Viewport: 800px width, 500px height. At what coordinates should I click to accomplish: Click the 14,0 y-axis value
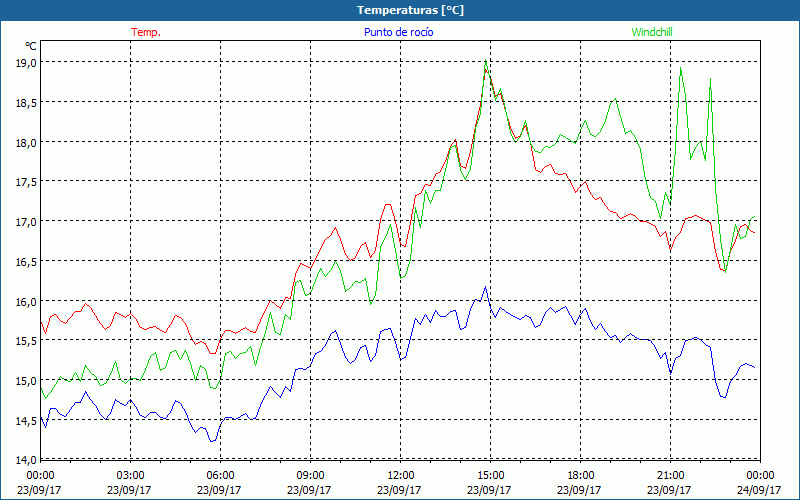pos(26,460)
